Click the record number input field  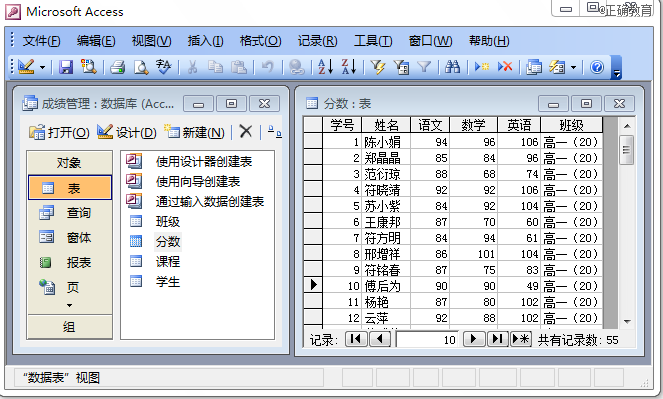click(x=427, y=339)
